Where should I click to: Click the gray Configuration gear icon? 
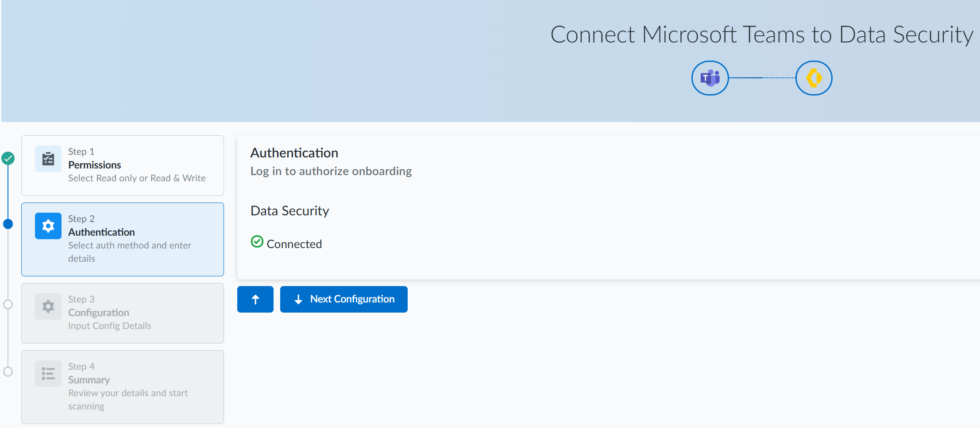(48, 306)
